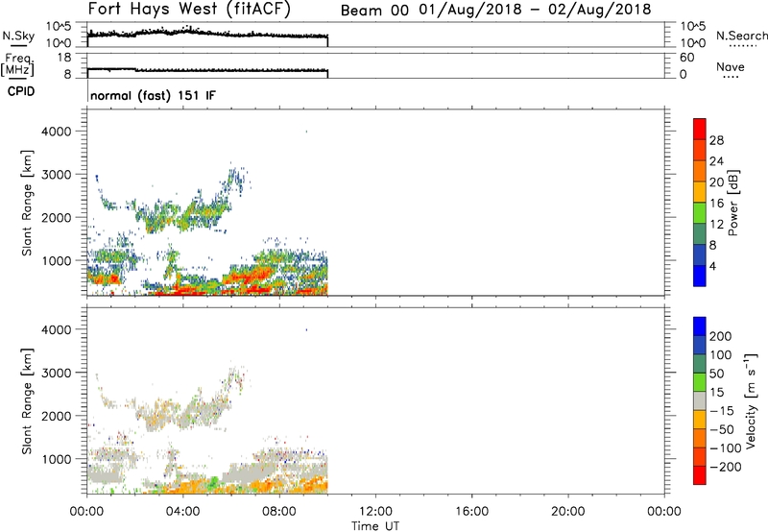Viewport: 768px width, 532px height.
Task: Click the 'Nave' legend label
Action: 730,66
